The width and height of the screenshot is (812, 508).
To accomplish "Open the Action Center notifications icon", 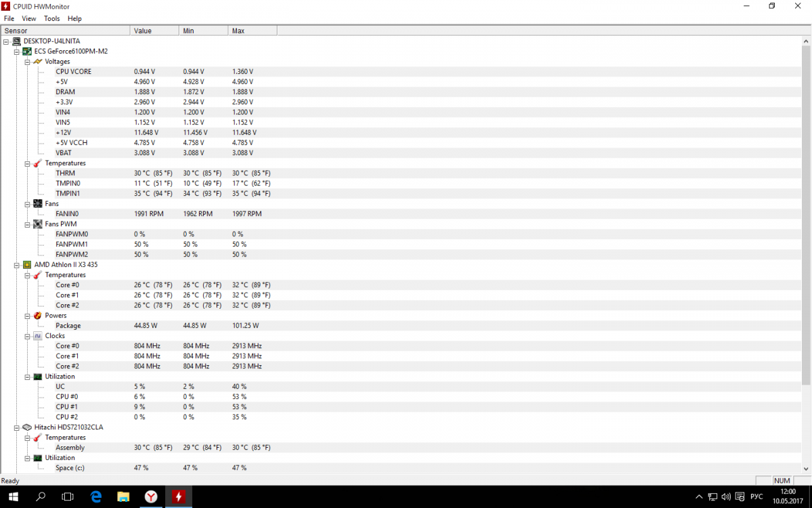I will pos(741,497).
